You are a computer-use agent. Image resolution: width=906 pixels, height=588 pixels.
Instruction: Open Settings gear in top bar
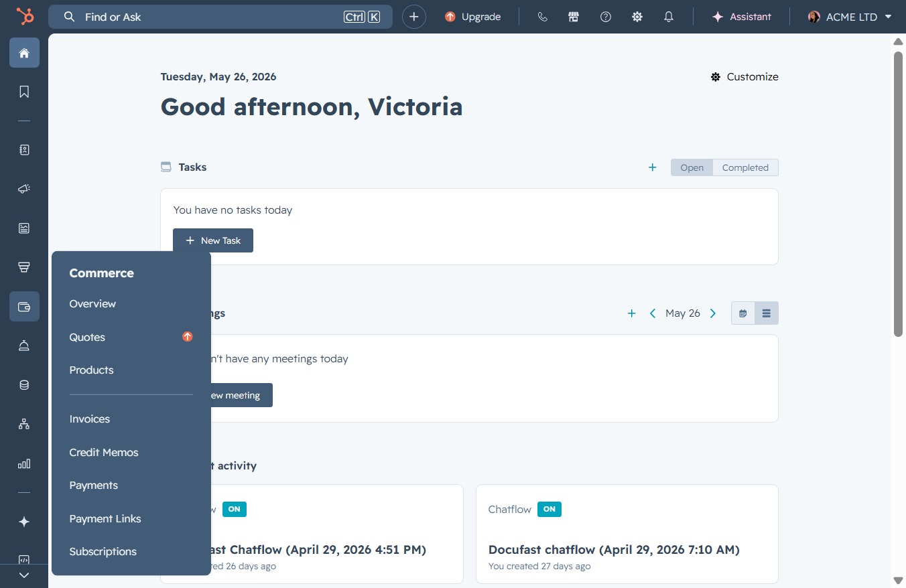(637, 17)
